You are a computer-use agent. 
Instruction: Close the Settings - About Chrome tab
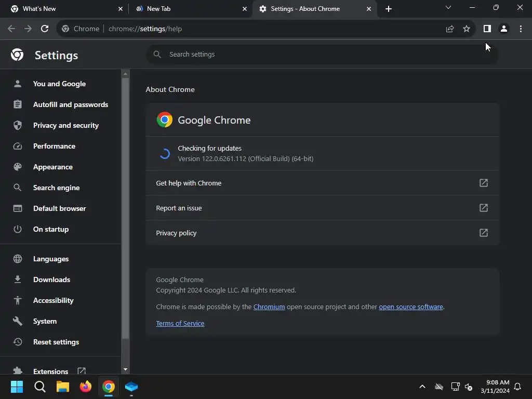click(x=369, y=9)
